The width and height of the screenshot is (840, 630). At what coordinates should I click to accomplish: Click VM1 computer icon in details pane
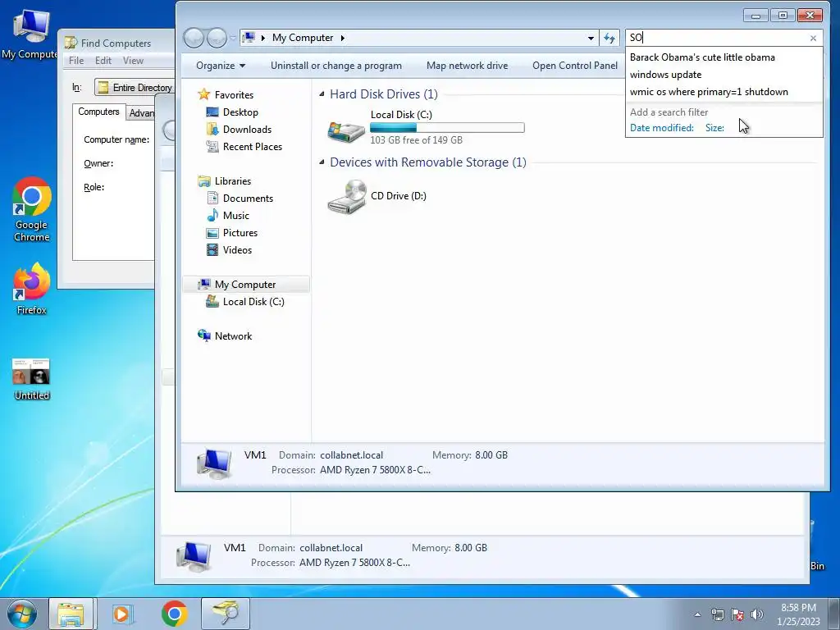(214, 463)
